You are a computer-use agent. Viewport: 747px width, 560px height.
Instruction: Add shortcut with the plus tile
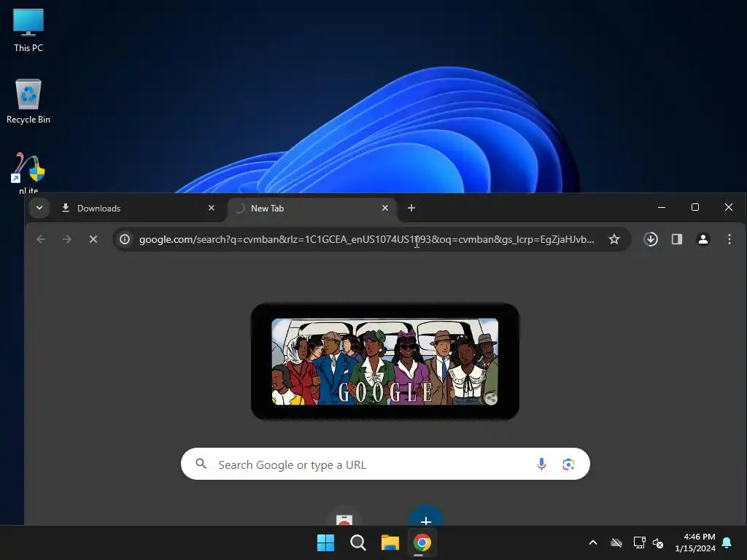(426, 516)
